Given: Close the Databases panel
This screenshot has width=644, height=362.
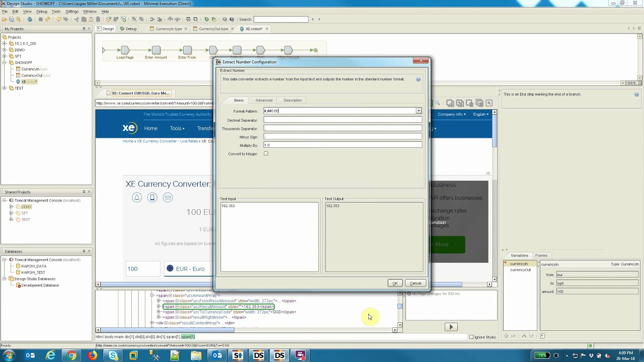Looking at the screenshot, I should (89, 251).
